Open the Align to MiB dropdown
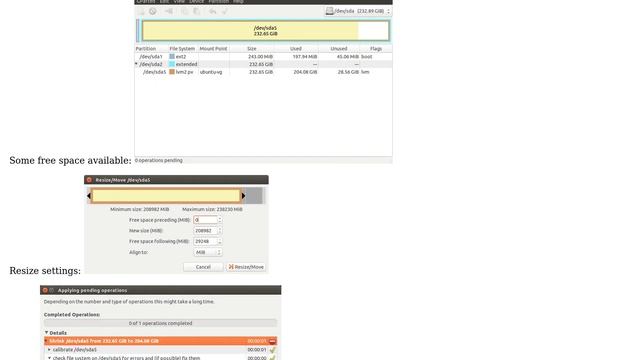Image resolution: width=640 pixels, height=360 pixels. 208,253
